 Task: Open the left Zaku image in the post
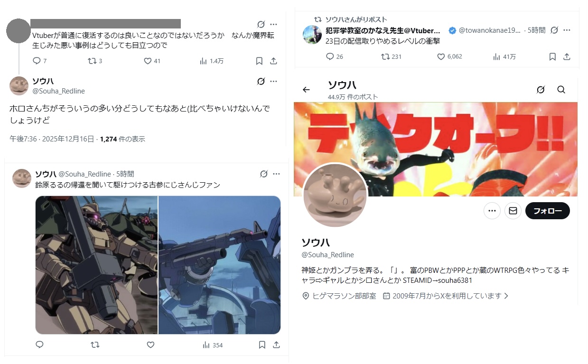[97, 265]
